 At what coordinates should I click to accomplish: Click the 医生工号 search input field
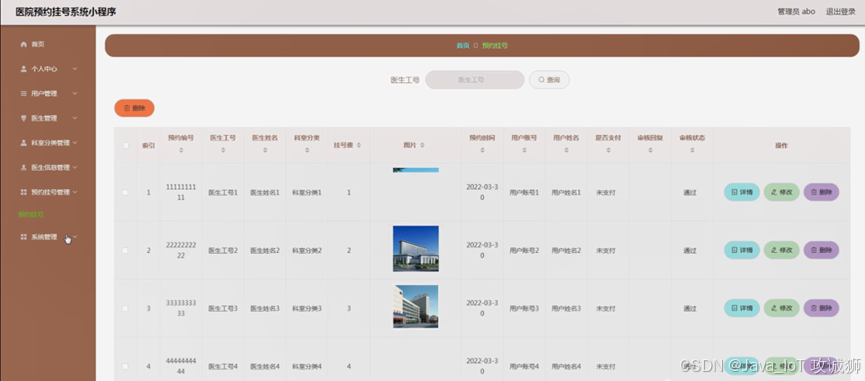click(x=474, y=80)
